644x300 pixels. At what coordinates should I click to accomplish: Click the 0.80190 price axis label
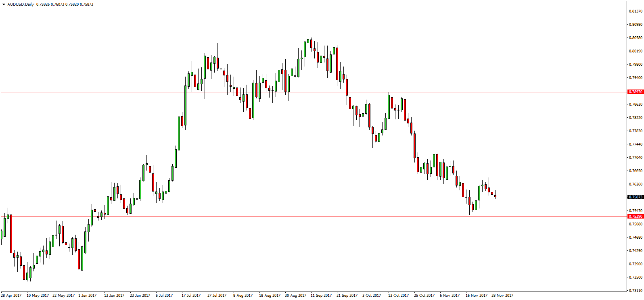[636, 51]
